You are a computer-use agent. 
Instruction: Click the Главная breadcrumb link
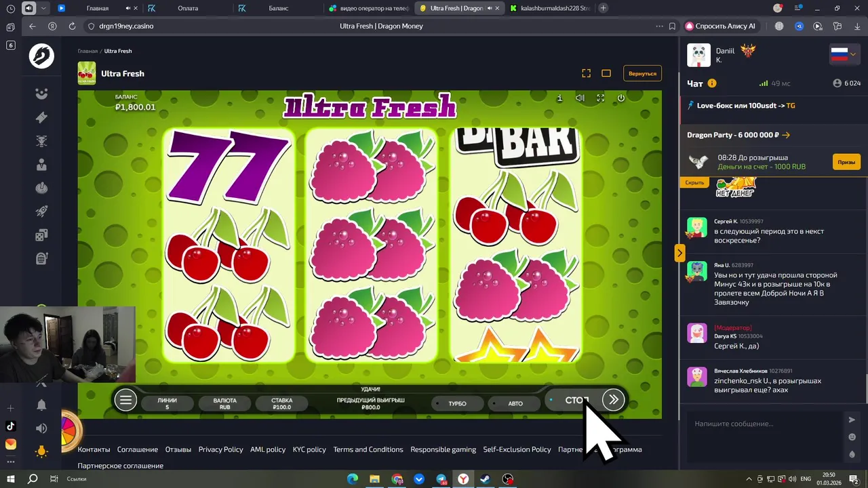(87, 51)
